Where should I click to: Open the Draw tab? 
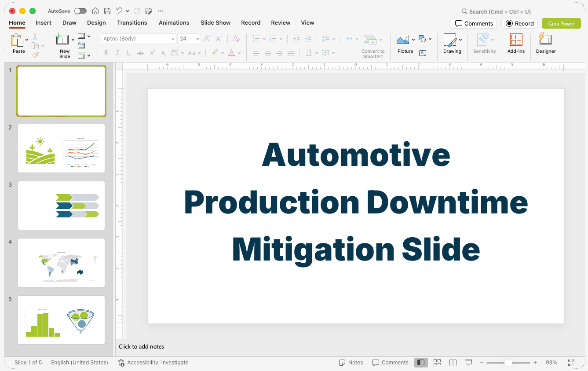click(x=69, y=22)
